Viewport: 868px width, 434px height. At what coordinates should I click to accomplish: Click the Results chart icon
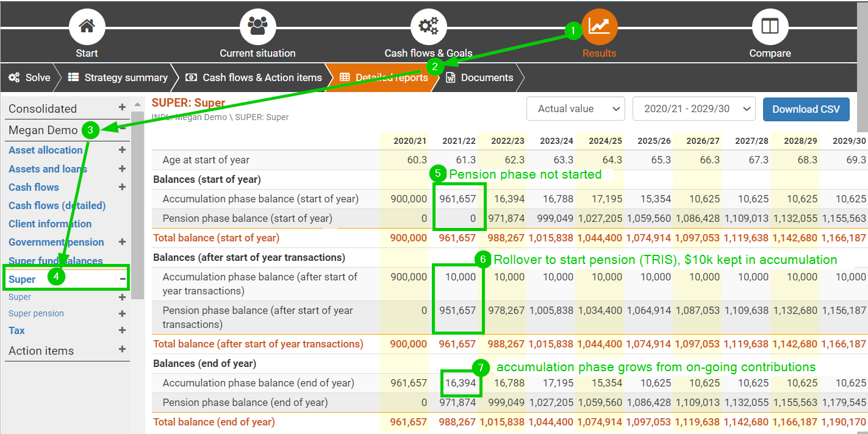(x=600, y=27)
